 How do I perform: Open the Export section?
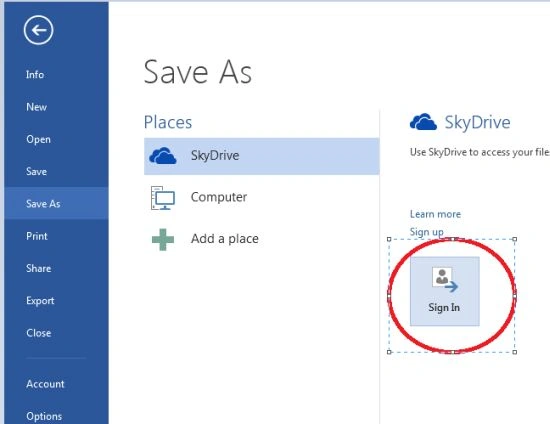click(40, 301)
